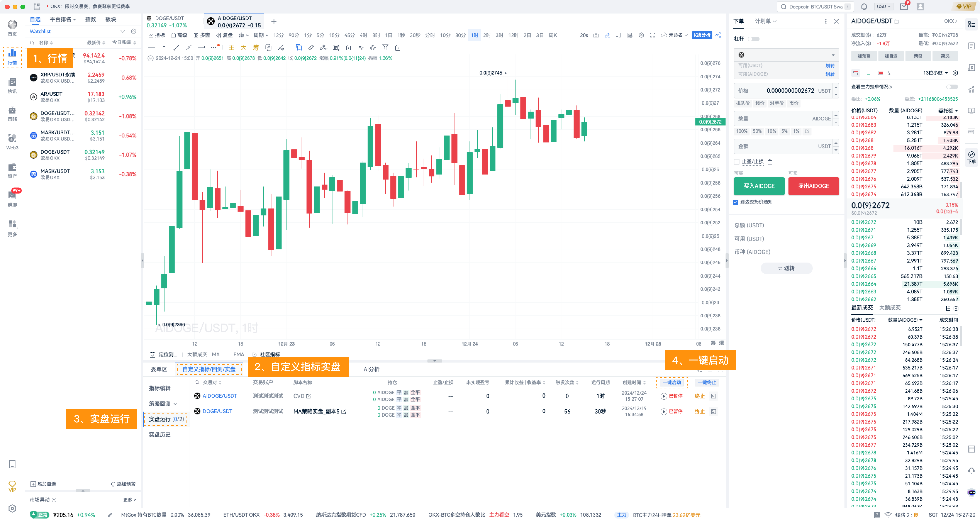Switch to the AI分析 tab
The height and width of the screenshot is (522, 980).
(371, 369)
